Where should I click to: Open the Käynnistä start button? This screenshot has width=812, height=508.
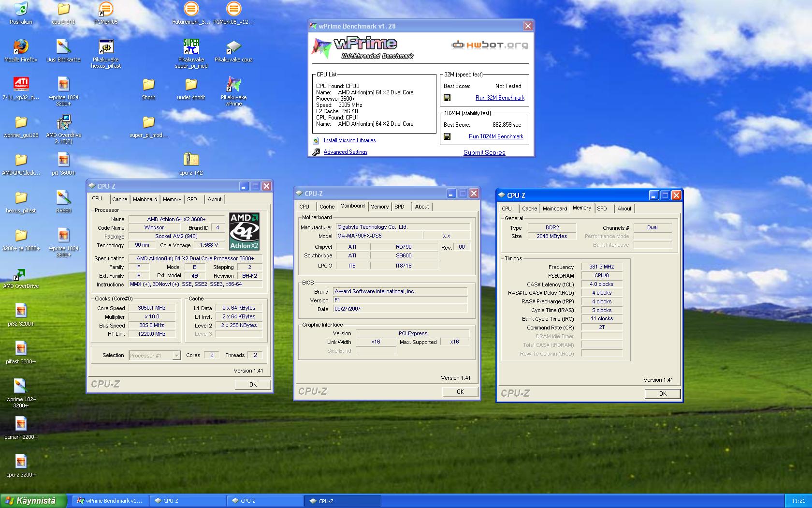pos(33,501)
